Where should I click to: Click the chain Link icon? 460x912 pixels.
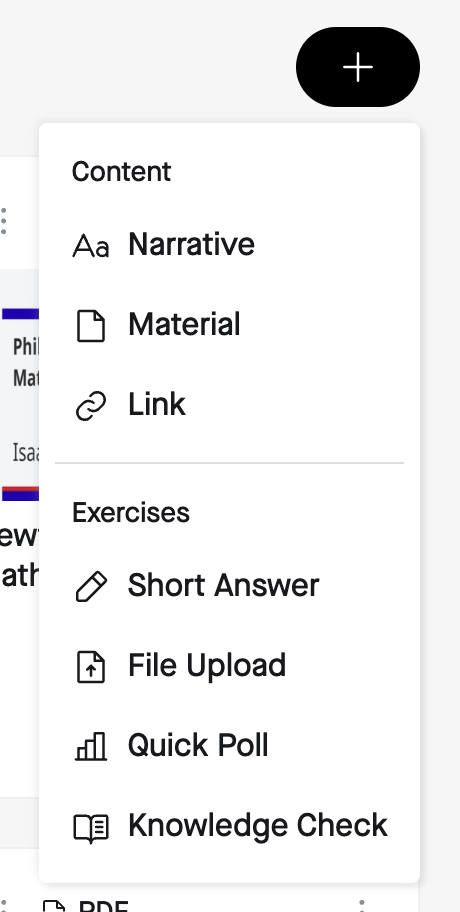pyautogui.click(x=91, y=405)
